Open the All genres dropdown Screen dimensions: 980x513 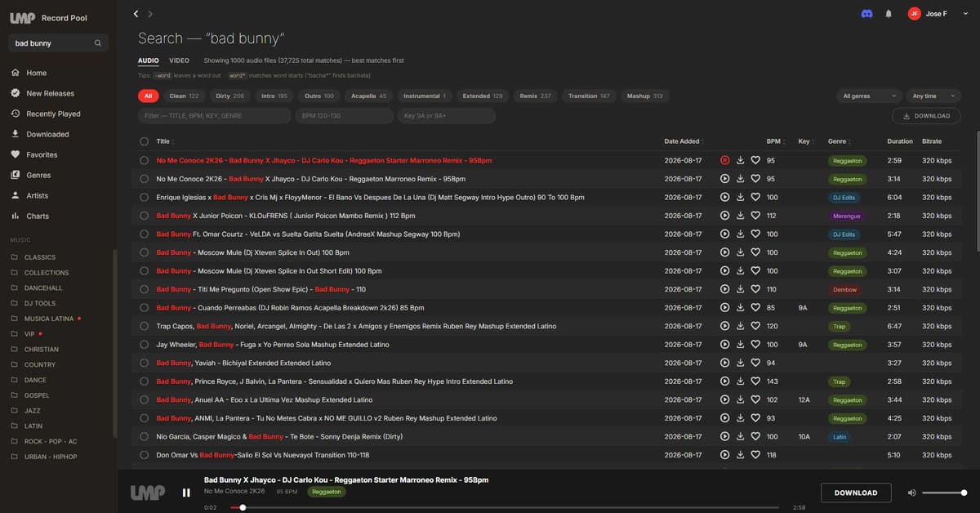point(869,96)
